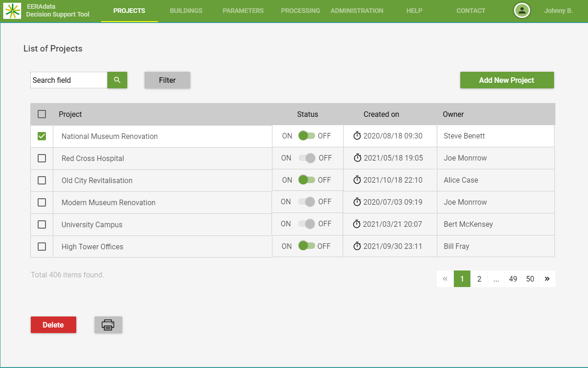The width and height of the screenshot is (588, 368).
Task: Open the user profile avatar icon
Action: pos(522,11)
